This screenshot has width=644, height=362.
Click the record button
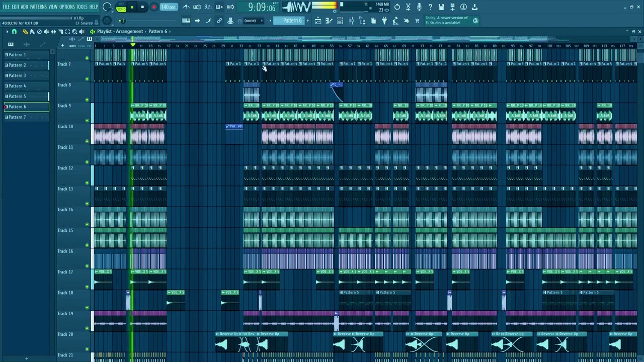click(x=154, y=7)
